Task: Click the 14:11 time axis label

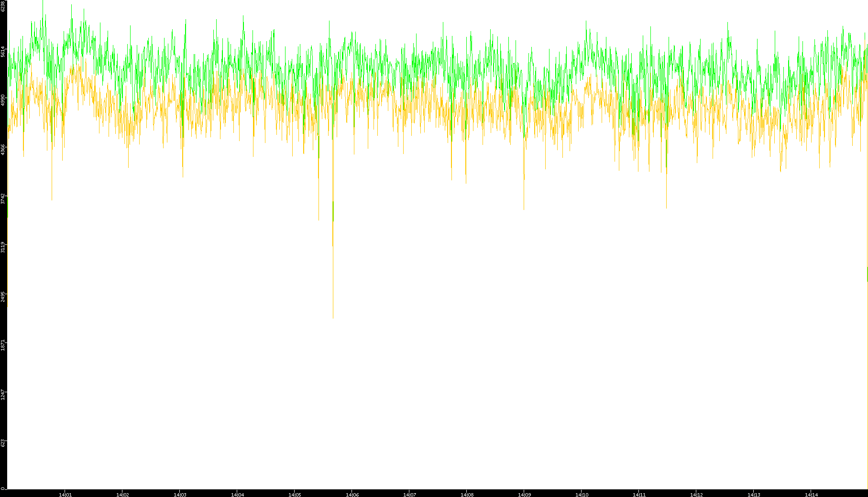Action: tap(639, 495)
